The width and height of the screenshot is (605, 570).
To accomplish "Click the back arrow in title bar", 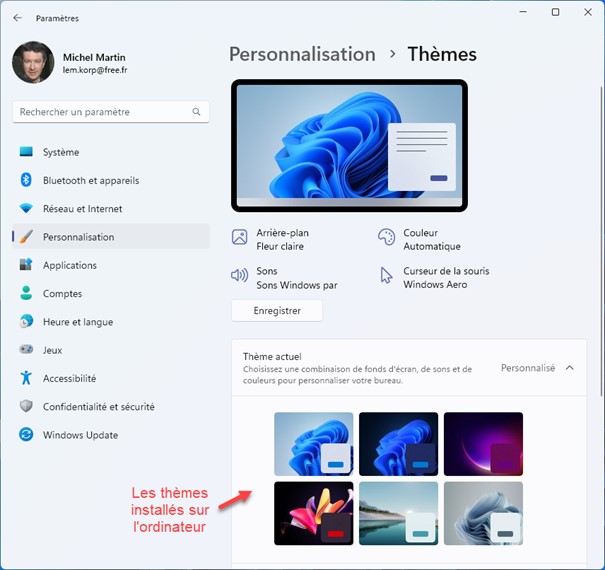I will coord(18,18).
